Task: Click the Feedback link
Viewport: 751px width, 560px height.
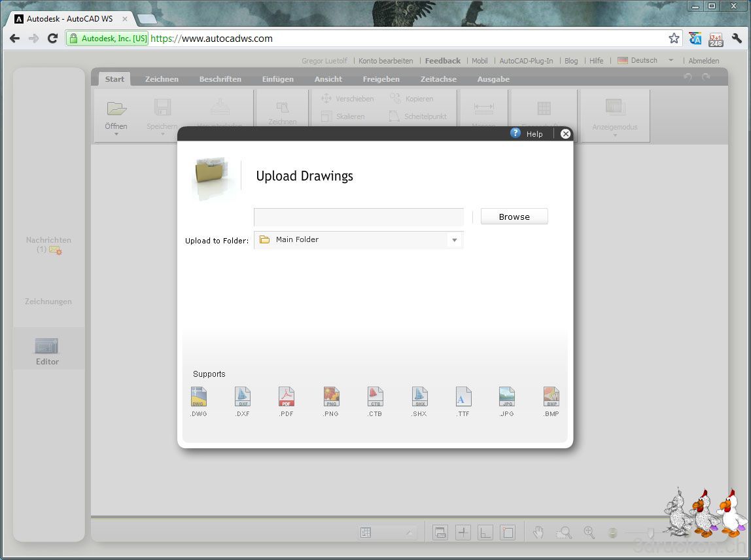Action: [442, 61]
